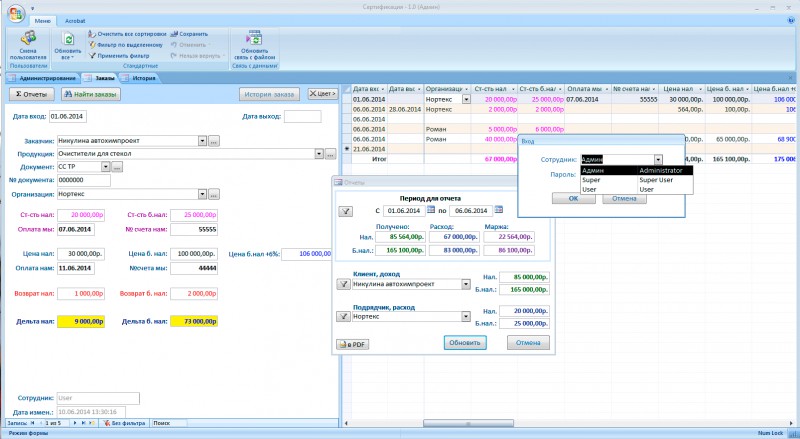
Task: Click the Дата вход field
Action: coord(67,116)
